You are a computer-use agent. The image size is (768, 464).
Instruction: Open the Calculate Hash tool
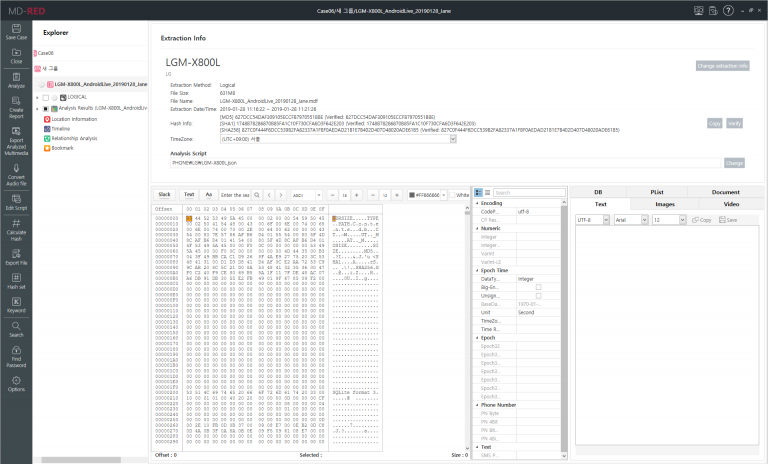pos(16,230)
